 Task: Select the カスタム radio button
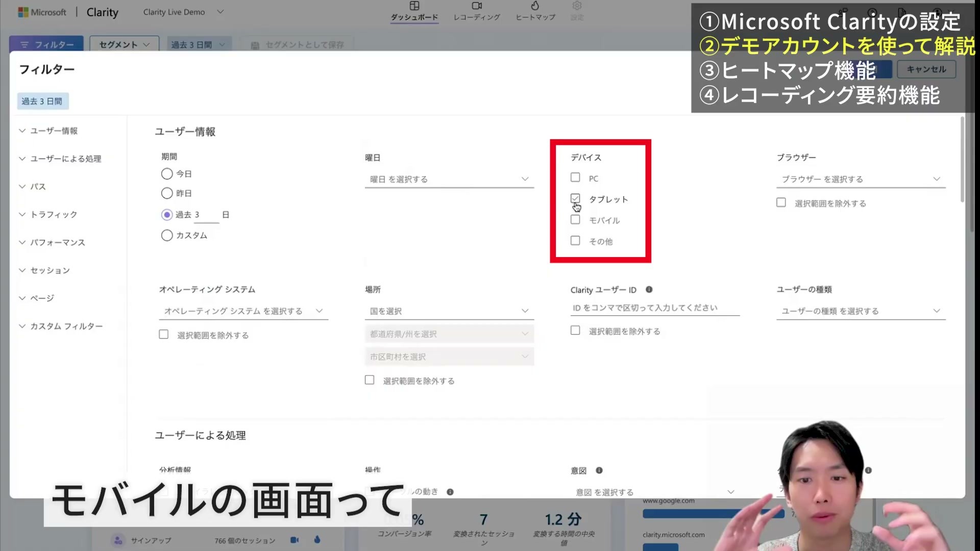(167, 235)
